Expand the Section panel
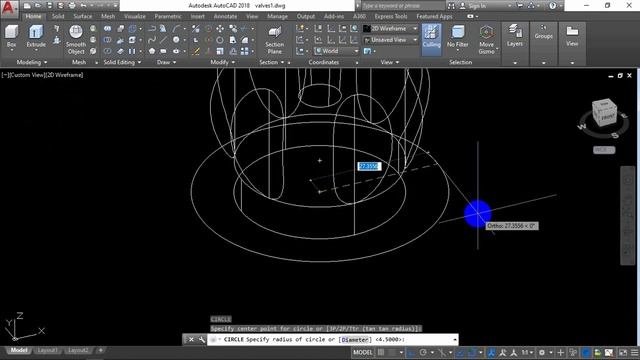This screenshot has height=360, width=640. pyautogui.click(x=271, y=62)
